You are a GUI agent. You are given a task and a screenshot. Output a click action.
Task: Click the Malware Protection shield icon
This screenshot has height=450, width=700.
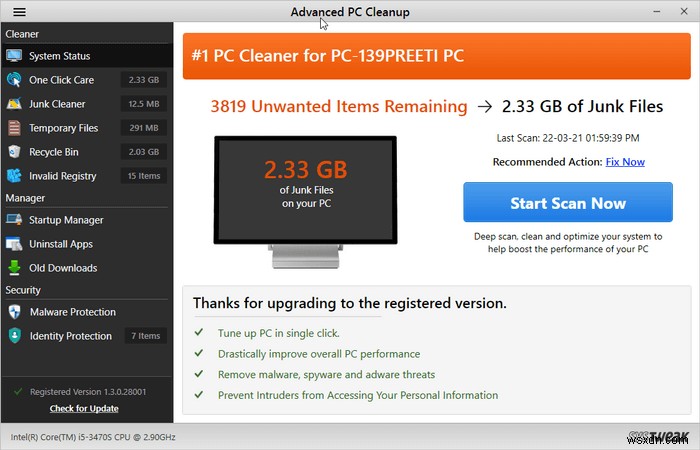[x=14, y=312]
